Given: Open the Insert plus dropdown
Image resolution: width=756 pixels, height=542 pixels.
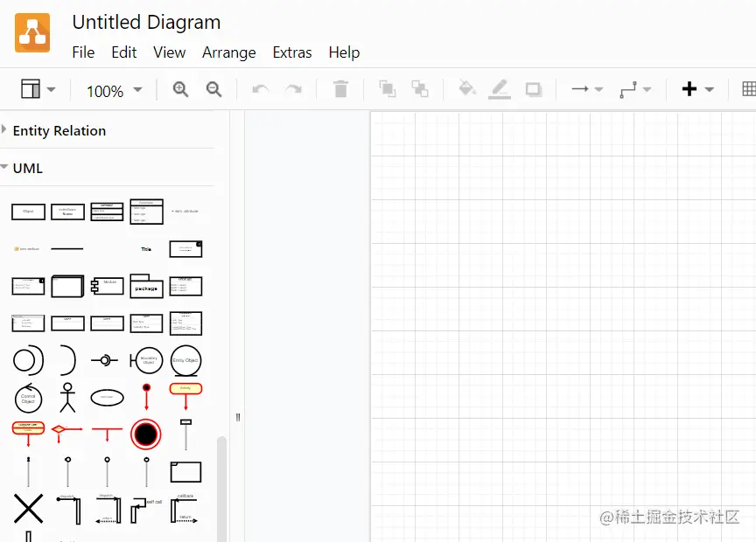Looking at the screenshot, I should click(697, 89).
